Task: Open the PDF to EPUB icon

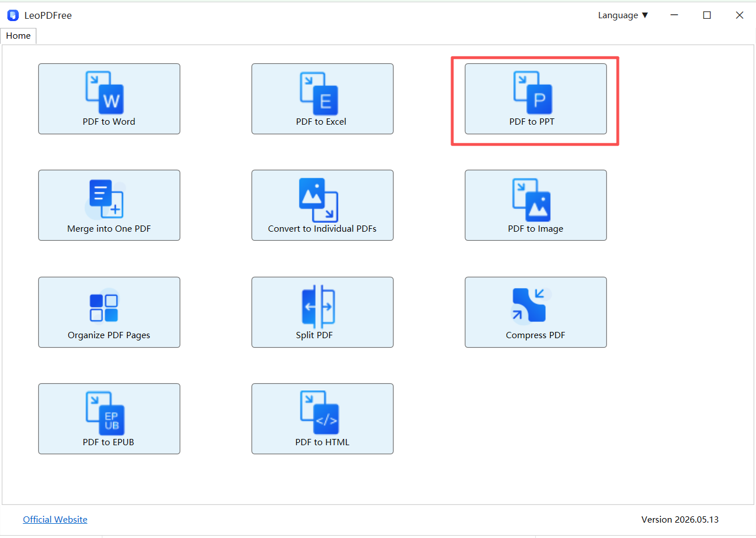Action: [x=105, y=413]
